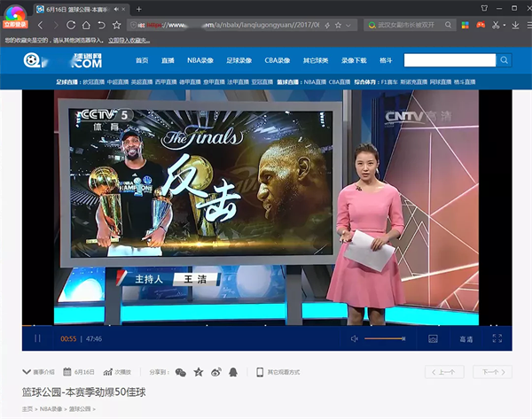The width and height of the screenshot is (532, 419).
Task: Pause the video with the pause button
Action: coord(37,338)
